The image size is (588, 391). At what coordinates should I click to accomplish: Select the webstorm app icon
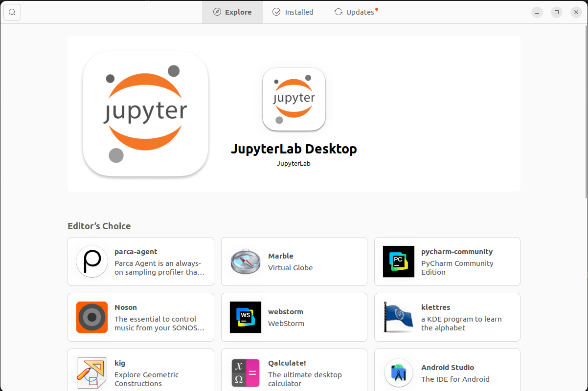(245, 317)
